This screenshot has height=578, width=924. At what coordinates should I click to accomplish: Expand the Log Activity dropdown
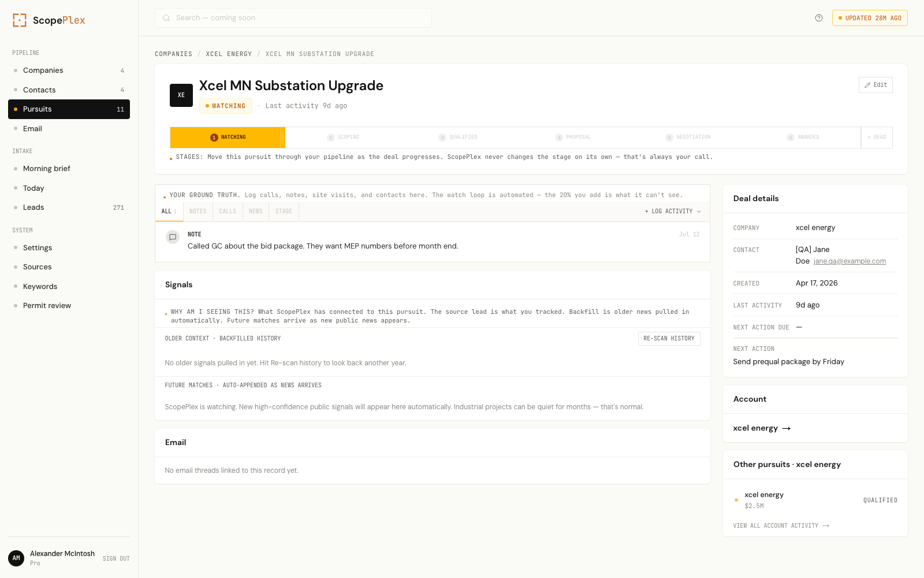(673, 212)
